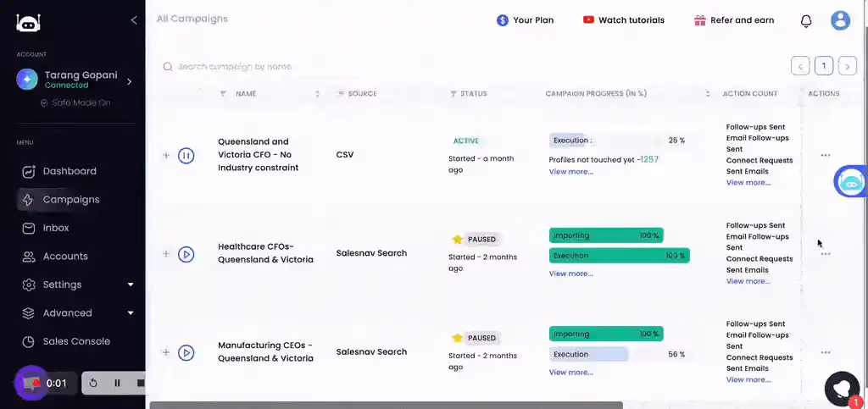Click the Accounts people icon

coord(28,257)
